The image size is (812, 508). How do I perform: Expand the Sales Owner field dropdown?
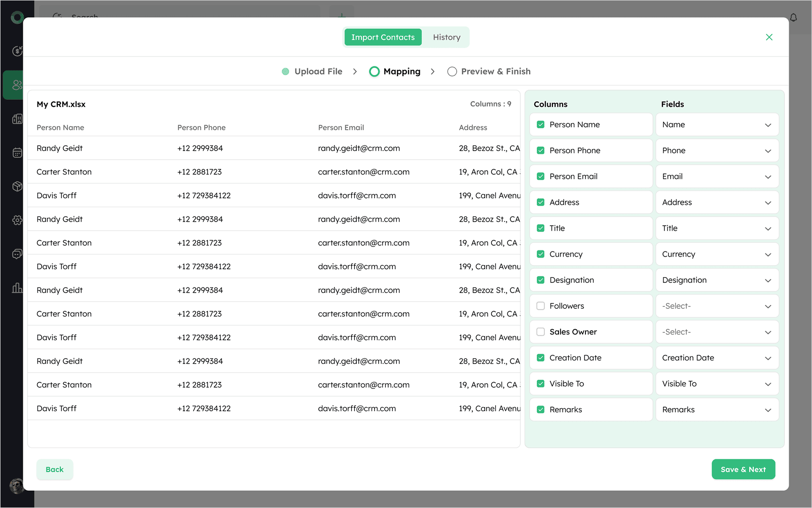[717, 332]
